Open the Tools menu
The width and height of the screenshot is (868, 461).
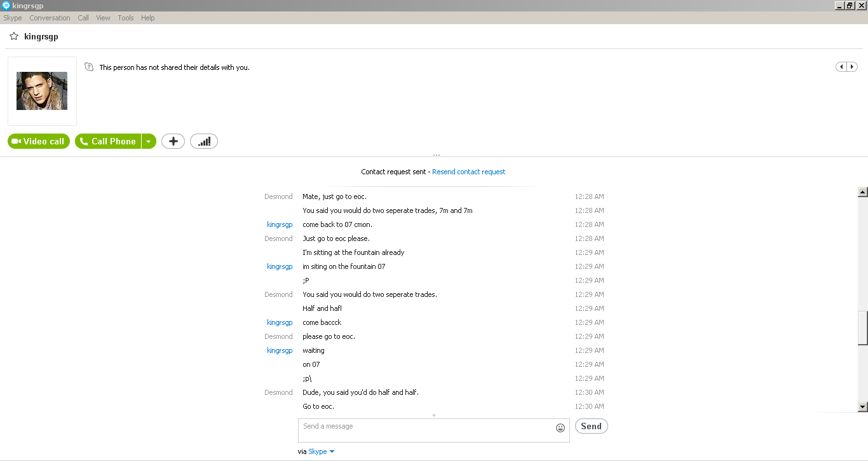126,18
